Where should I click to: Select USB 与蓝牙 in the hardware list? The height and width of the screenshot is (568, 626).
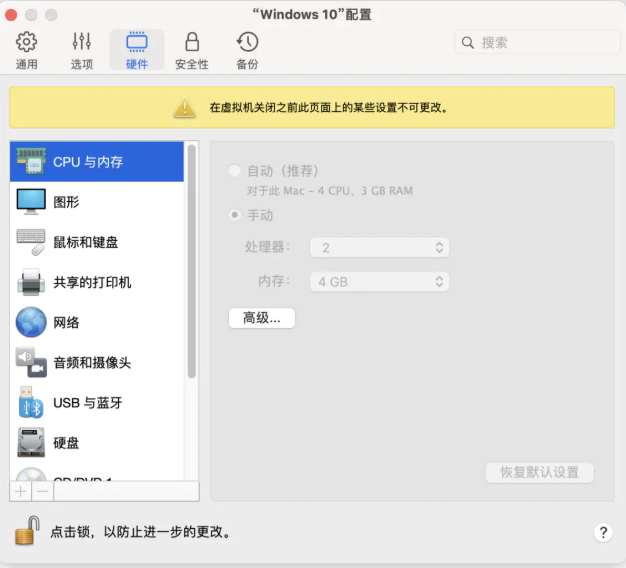point(31,403)
